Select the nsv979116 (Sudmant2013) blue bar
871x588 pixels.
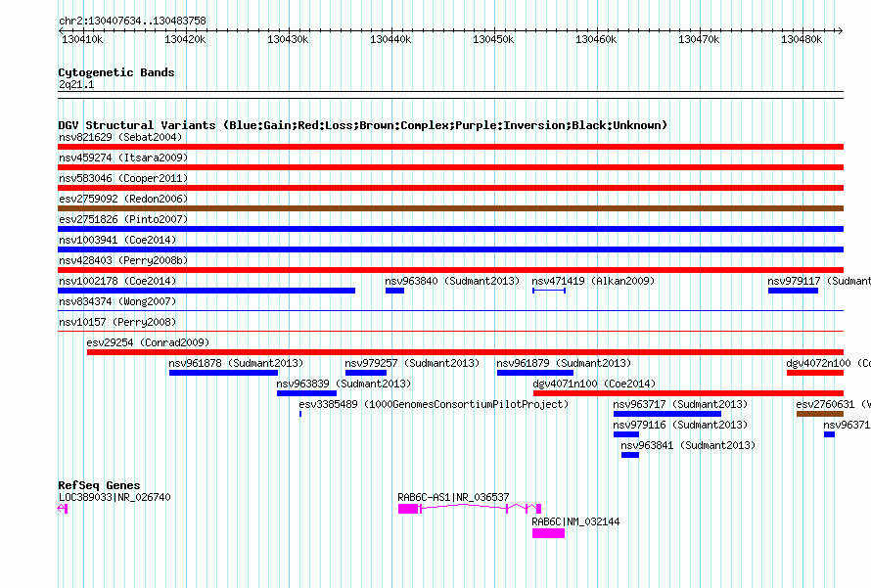point(626,434)
